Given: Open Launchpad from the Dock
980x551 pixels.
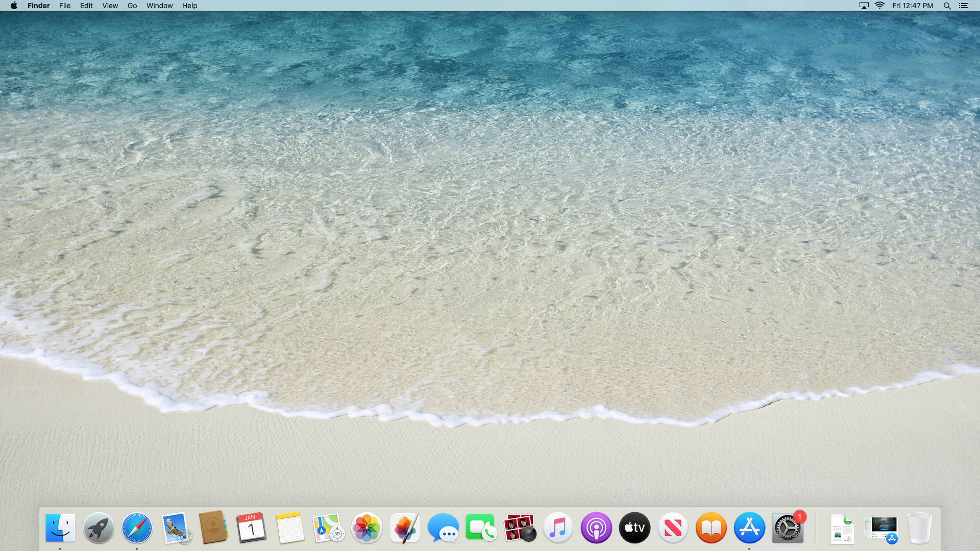Looking at the screenshot, I should pyautogui.click(x=99, y=528).
